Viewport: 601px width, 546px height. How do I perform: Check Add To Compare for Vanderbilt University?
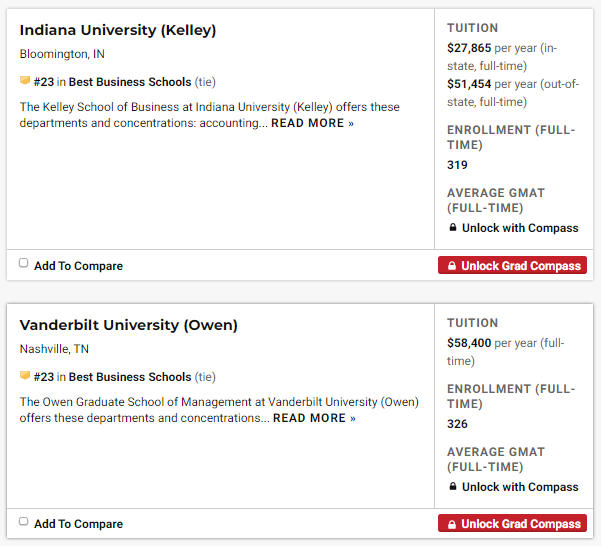click(x=24, y=522)
